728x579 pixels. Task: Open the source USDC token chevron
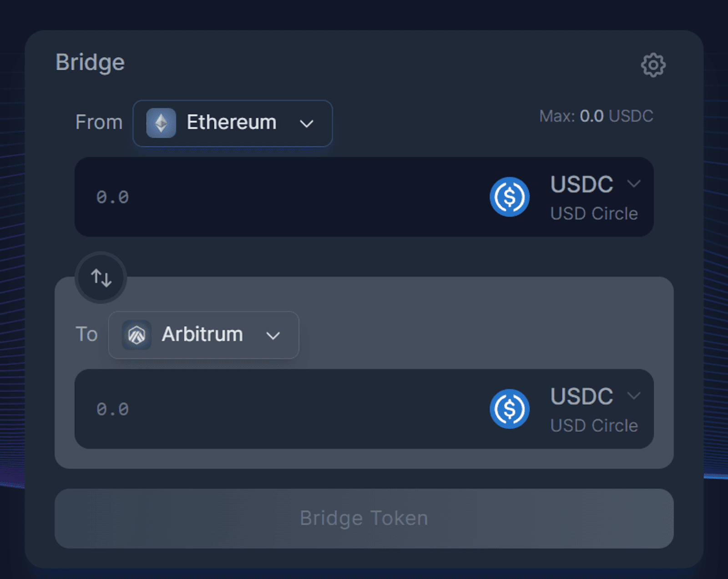[634, 184]
